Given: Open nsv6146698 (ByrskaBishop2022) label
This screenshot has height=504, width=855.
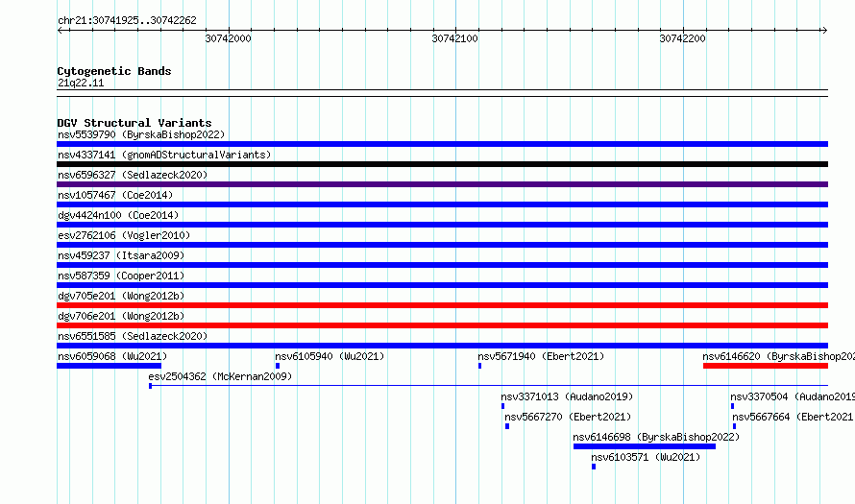Looking at the screenshot, I should 656,437.
